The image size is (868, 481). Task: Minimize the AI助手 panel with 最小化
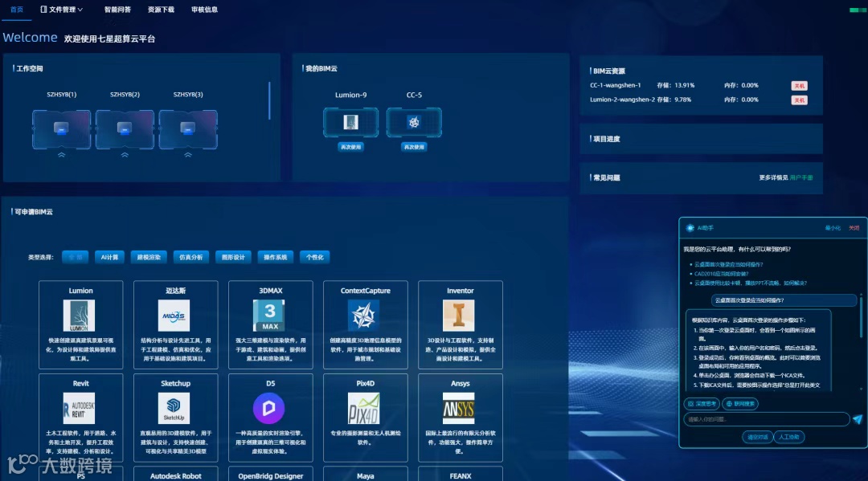(x=833, y=228)
